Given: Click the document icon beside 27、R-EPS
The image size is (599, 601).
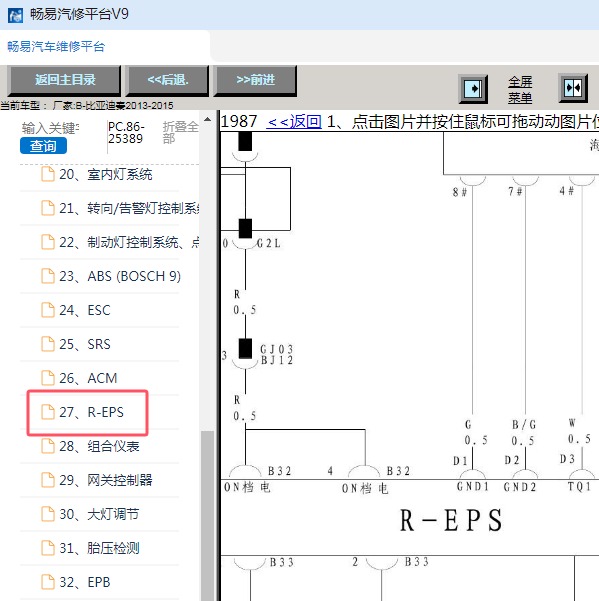Looking at the screenshot, I should (48, 412).
